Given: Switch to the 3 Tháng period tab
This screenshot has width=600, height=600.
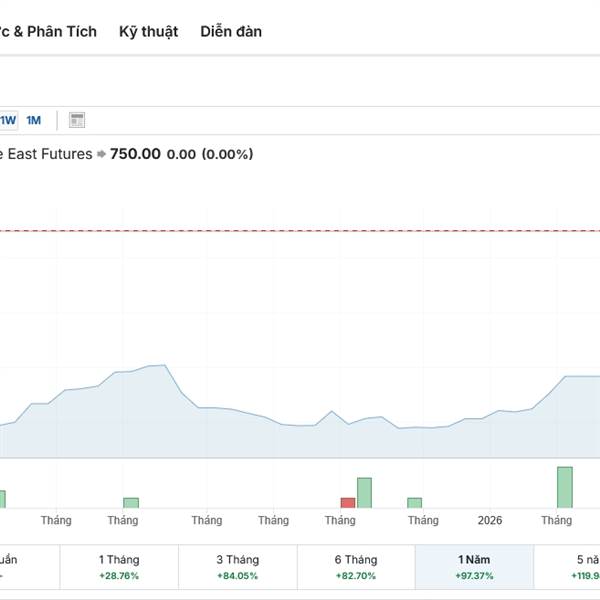Looking at the screenshot, I should tap(238, 566).
